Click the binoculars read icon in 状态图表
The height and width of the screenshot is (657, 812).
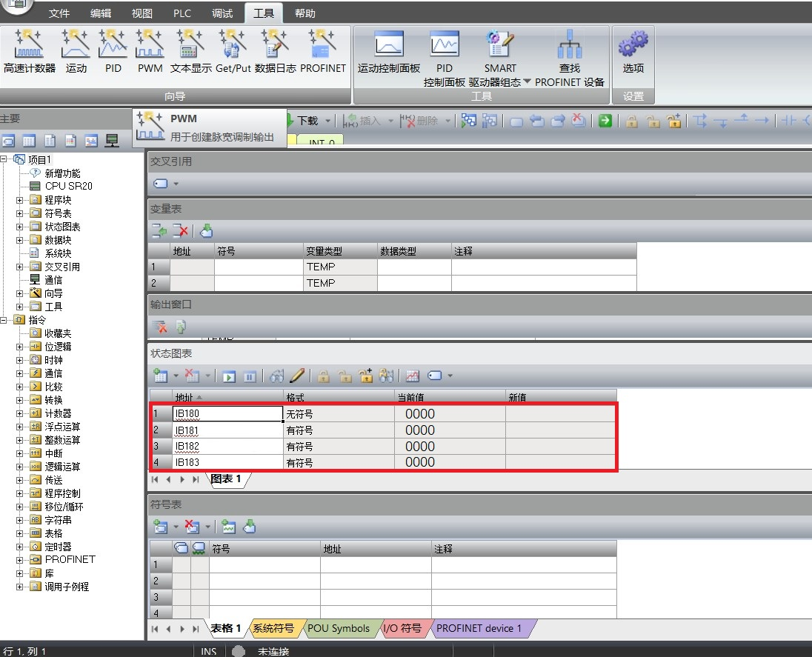pyautogui.click(x=276, y=376)
